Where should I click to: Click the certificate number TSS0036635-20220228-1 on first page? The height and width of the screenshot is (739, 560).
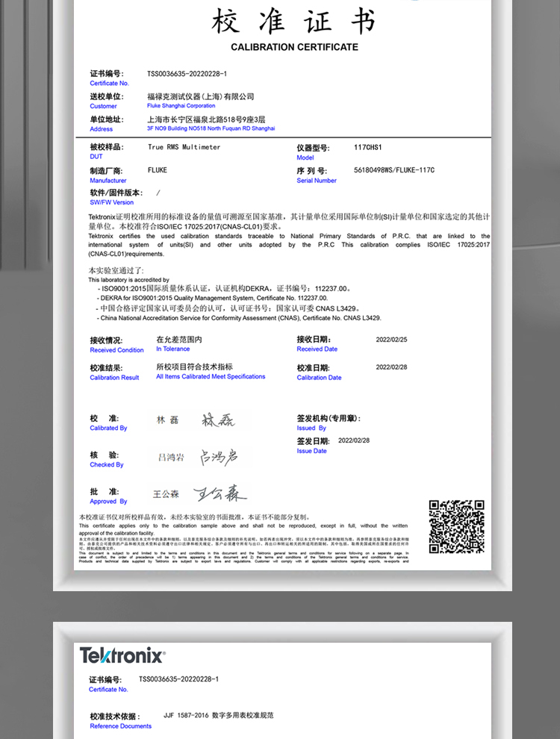coord(187,73)
